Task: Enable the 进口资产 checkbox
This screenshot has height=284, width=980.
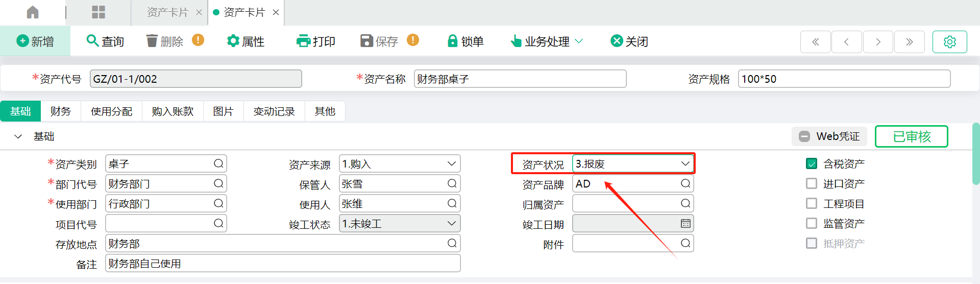Action: pos(812,183)
